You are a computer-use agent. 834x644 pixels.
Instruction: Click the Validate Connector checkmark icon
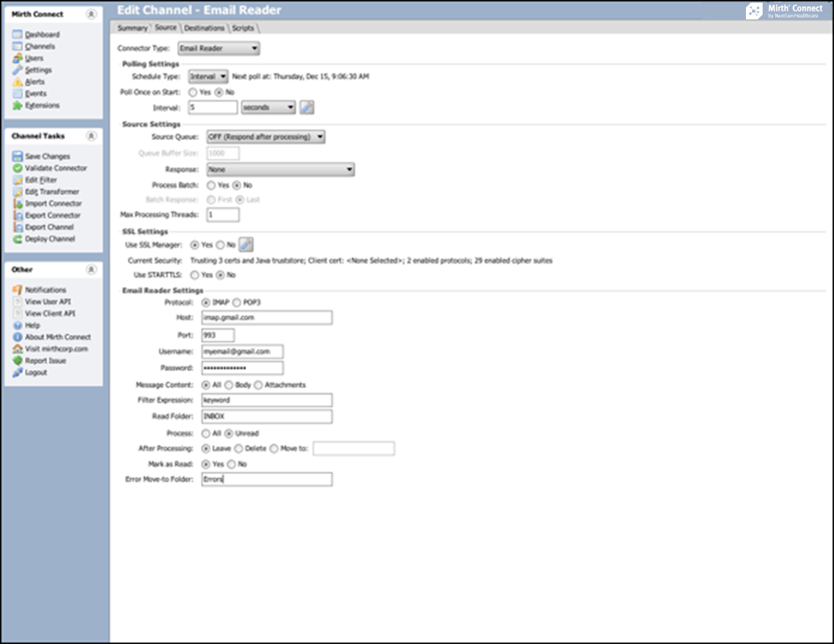[18, 168]
